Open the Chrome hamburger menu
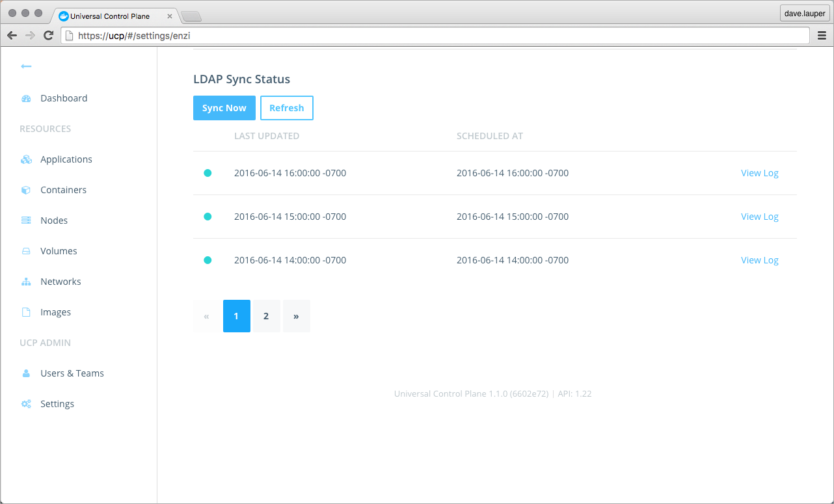The image size is (834, 504). [x=822, y=36]
